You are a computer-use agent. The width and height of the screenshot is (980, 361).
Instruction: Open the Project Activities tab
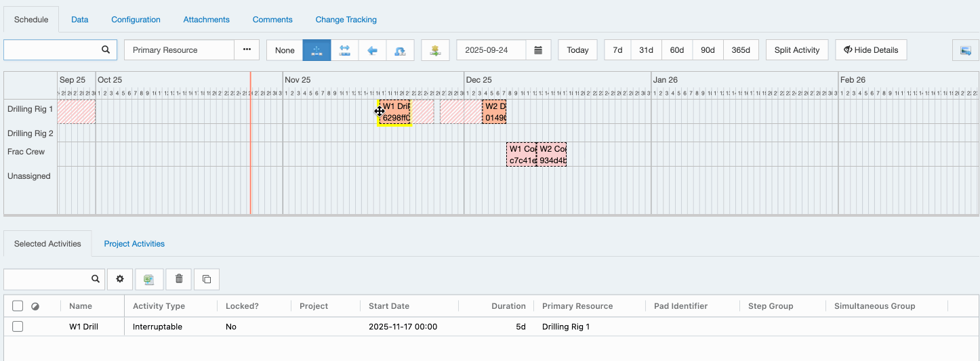[134, 244]
